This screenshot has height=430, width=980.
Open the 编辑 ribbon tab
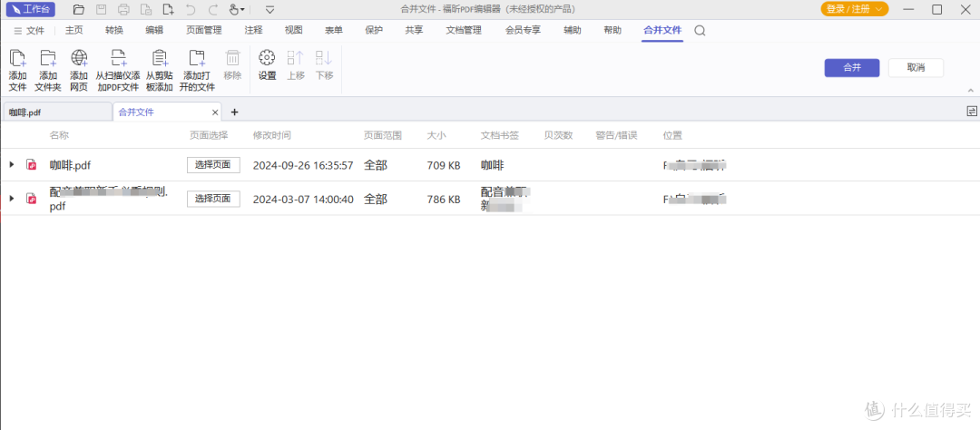tap(154, 30)
